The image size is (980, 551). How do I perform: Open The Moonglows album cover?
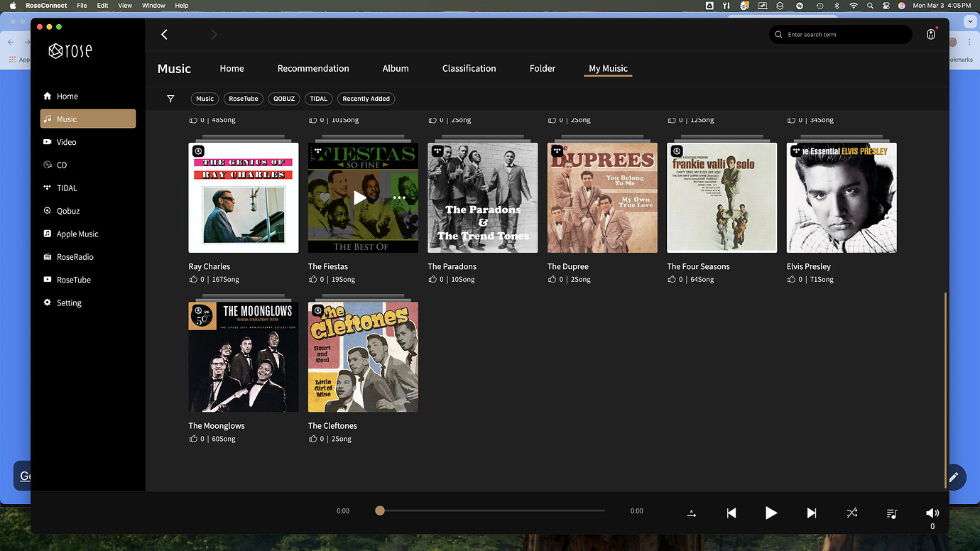point(244,357)
